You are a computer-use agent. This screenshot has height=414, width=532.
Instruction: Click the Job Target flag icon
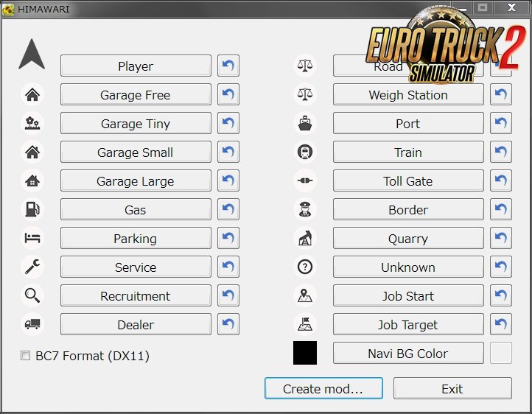tap(304, 324)
